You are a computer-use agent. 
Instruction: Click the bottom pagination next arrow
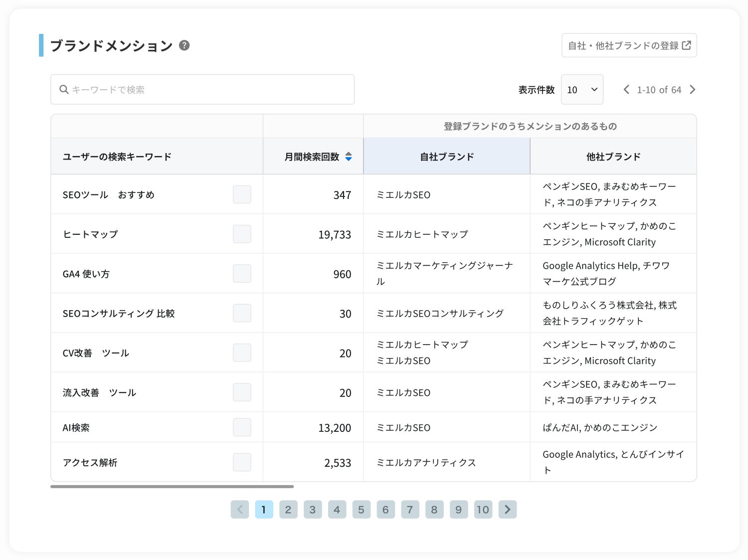507,509
